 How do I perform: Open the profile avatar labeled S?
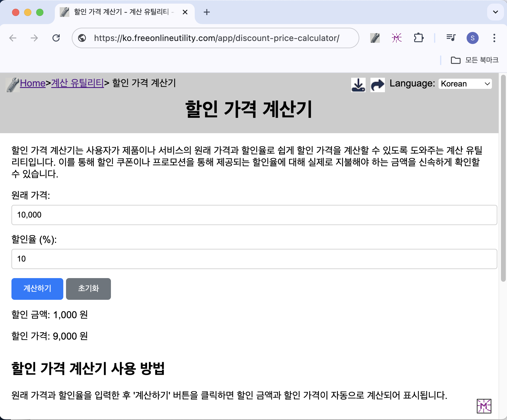tap(472, 38)
